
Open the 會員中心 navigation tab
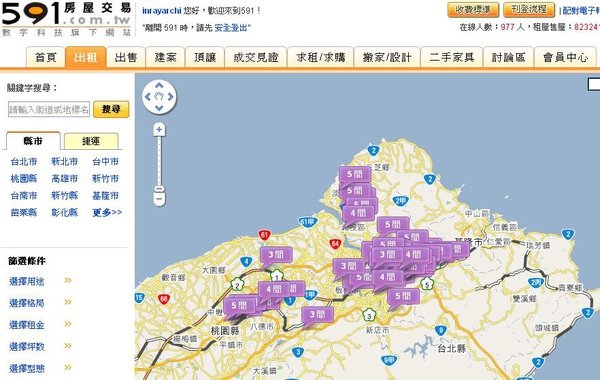565,57
